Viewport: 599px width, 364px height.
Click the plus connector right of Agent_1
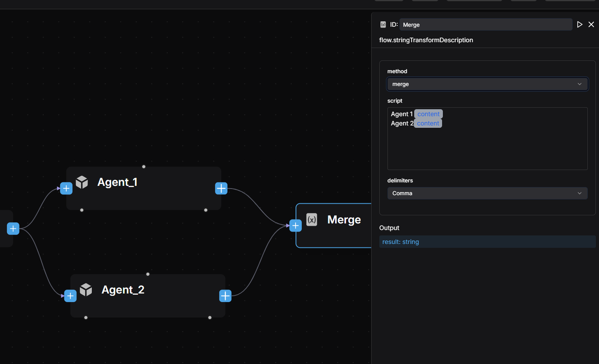(x=221, y=188)
